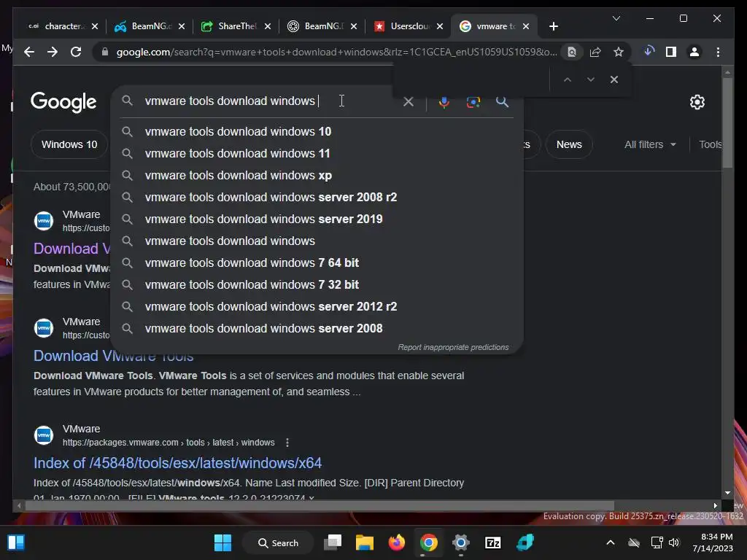Bookmark this page with star icon

pyautogui.click(x=619, y=52)
